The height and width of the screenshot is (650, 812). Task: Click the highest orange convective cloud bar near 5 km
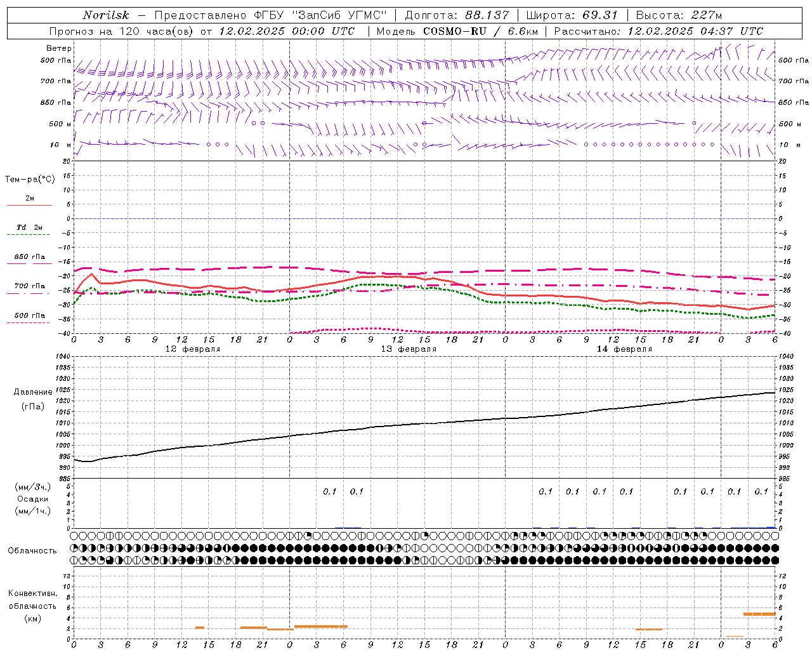point(759,614)
